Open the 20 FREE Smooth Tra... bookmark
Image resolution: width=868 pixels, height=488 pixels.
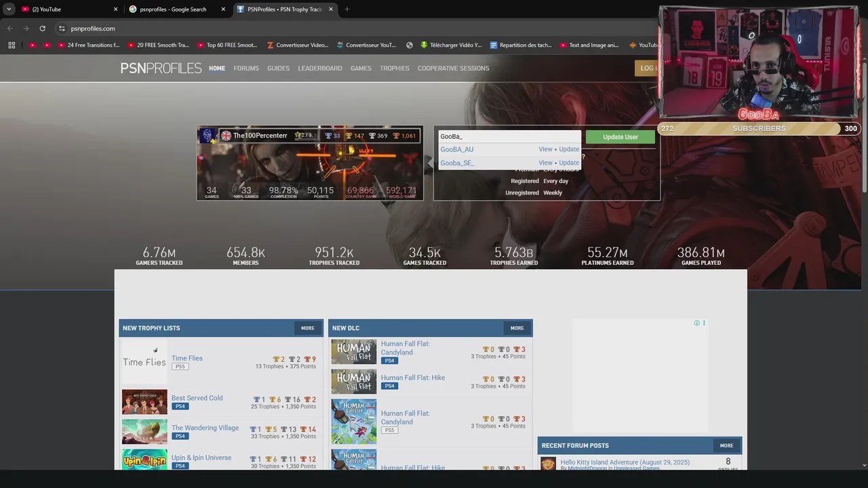point(159,45)
